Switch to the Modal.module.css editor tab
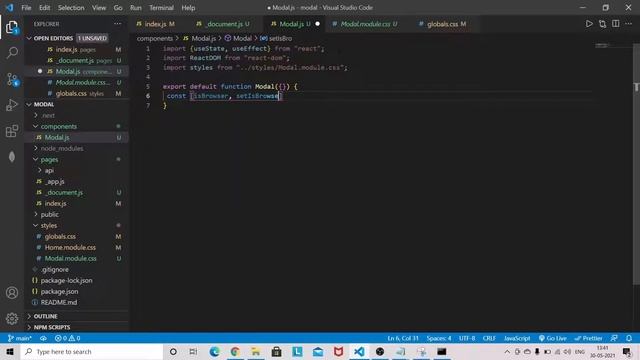This screenshot has height=360, width=640. coord(366,24)
